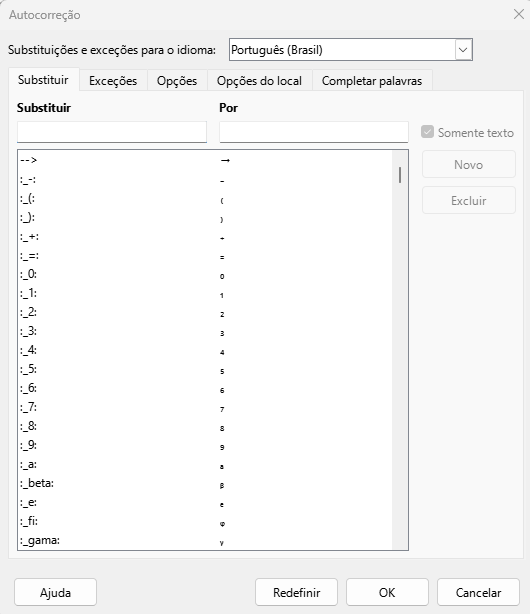Click the Por text input field
The image size is (530, 614).
point(314,132)
